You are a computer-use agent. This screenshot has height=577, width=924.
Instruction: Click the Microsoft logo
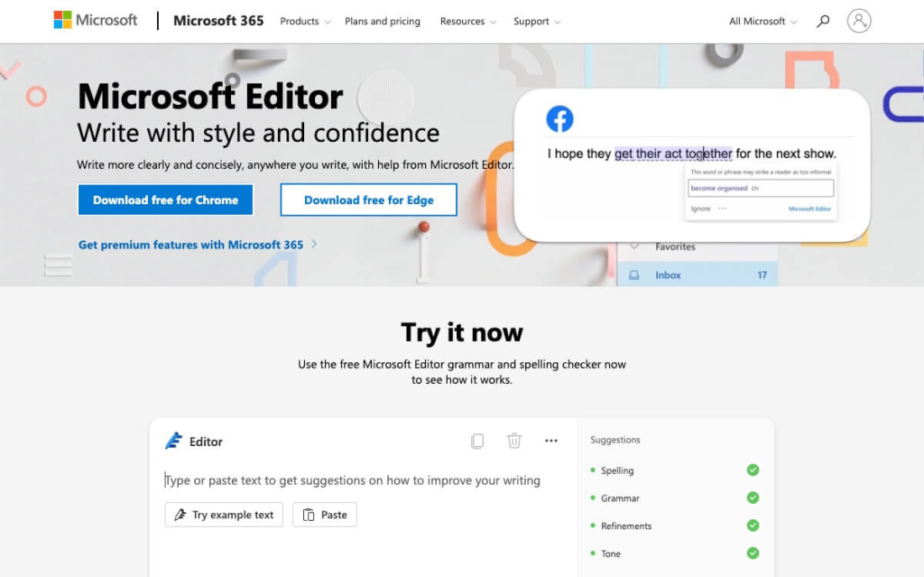95,20
